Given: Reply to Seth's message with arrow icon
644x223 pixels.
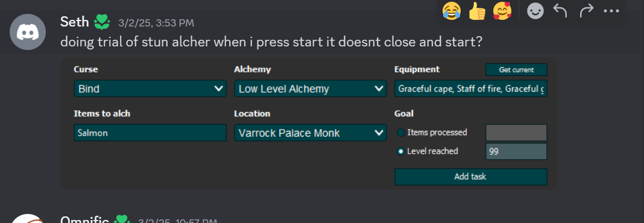Looking at the screenshot, I should point(560,11).
